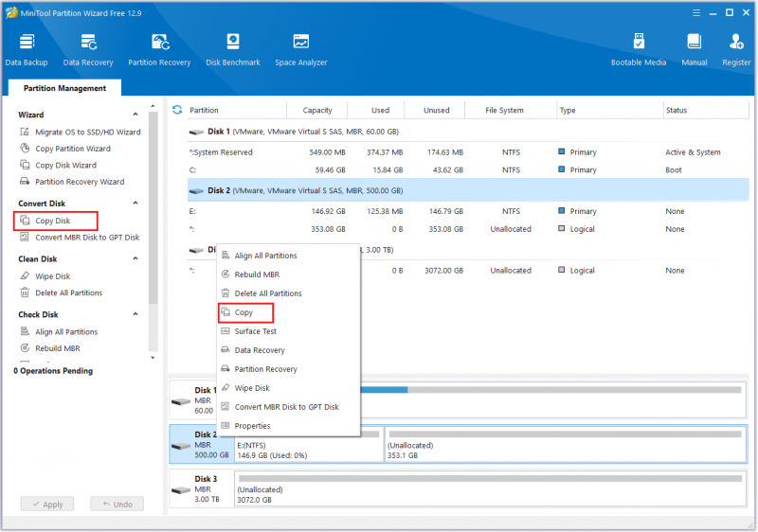Open Partition Recovery in the top toolbar

coord(159,50)
